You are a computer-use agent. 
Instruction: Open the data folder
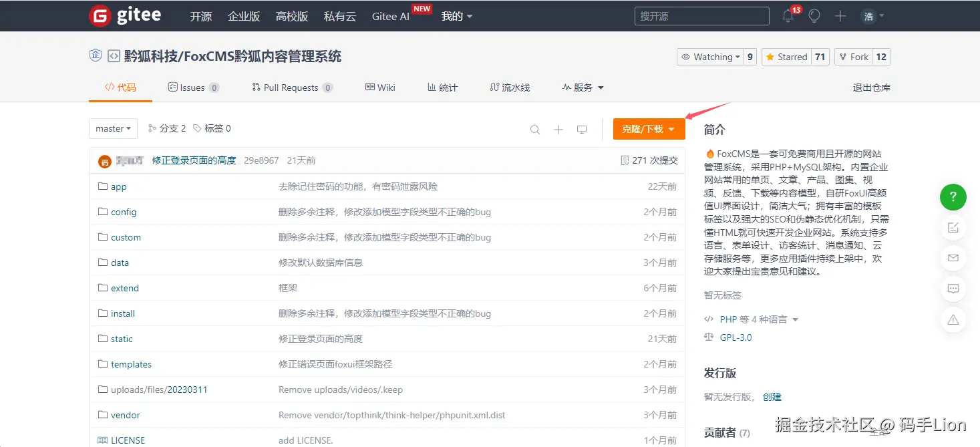coord(120,263)
